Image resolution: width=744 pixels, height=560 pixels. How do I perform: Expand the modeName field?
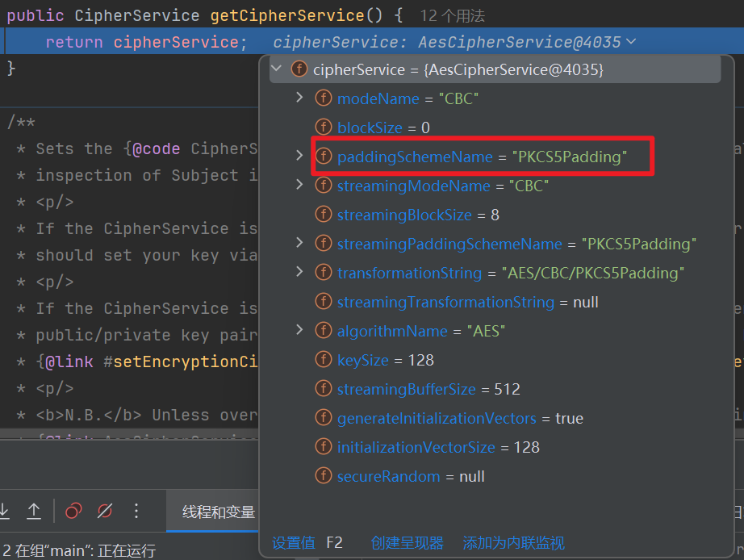(x=299, y=98)
